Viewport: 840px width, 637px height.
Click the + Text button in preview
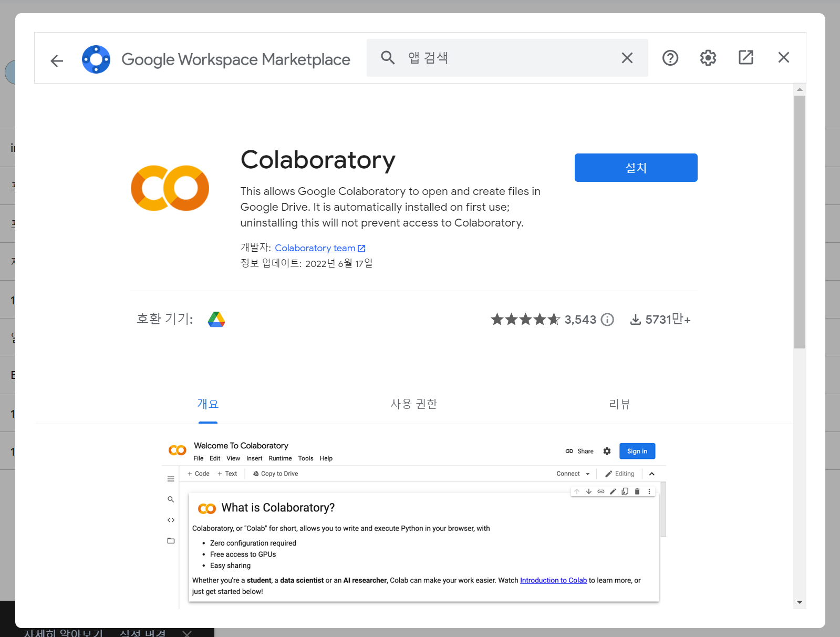point(227,474)
